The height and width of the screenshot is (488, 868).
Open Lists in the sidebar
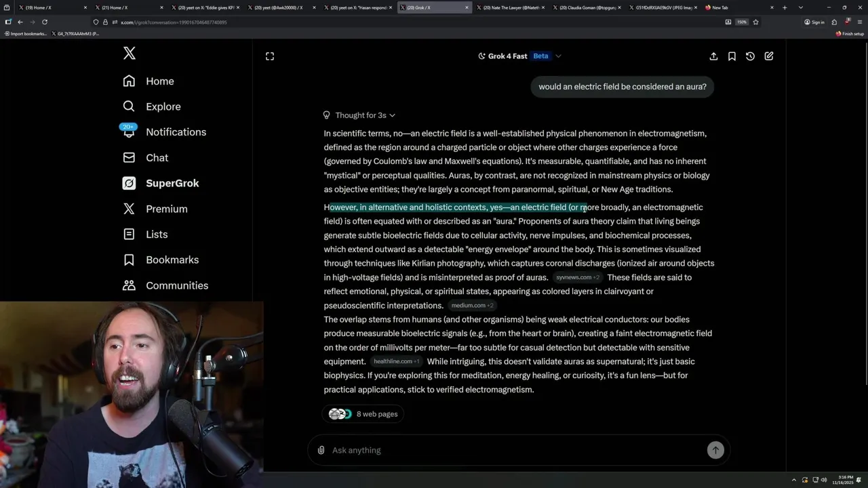[145, 234]
